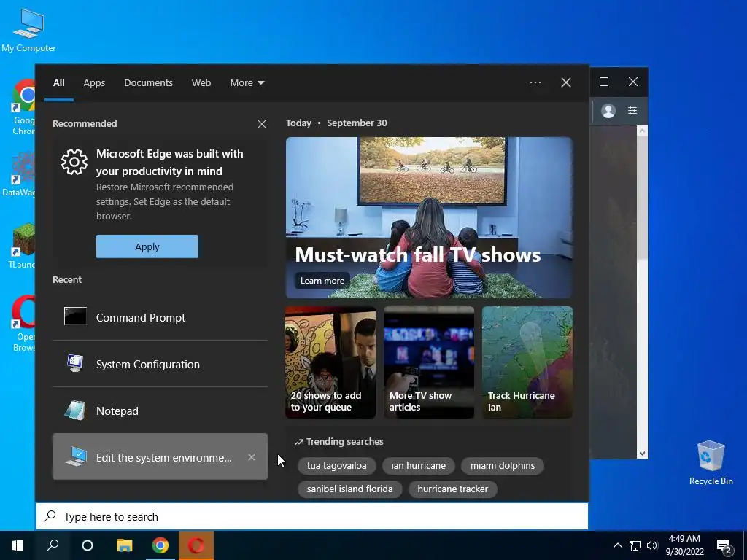
Task: Open Must-watch fall TV shows banner
Action: coord(429,217)
